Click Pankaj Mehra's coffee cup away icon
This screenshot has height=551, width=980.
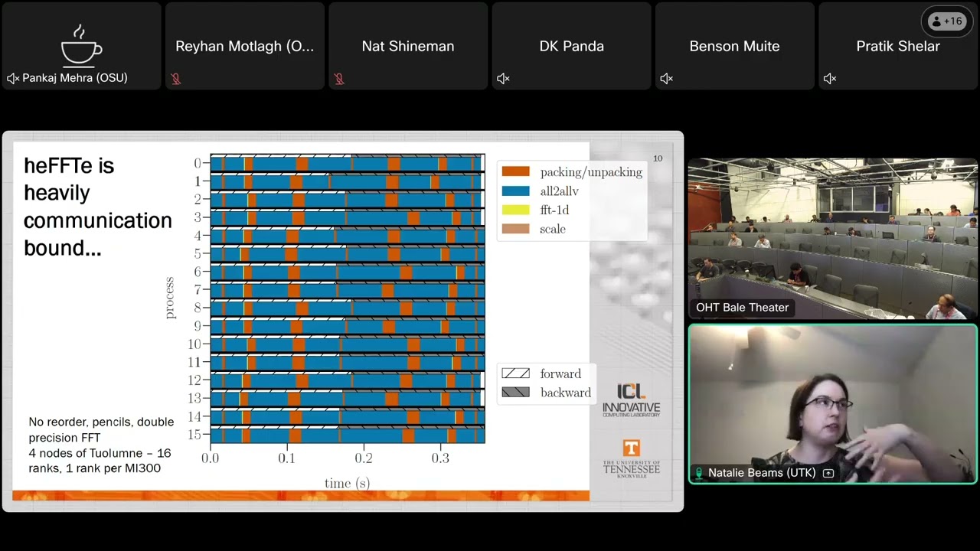(81, 45)
